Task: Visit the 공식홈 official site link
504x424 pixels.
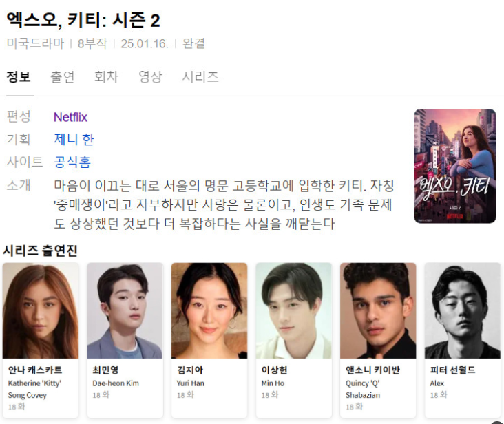Action: tap(72, 162)
